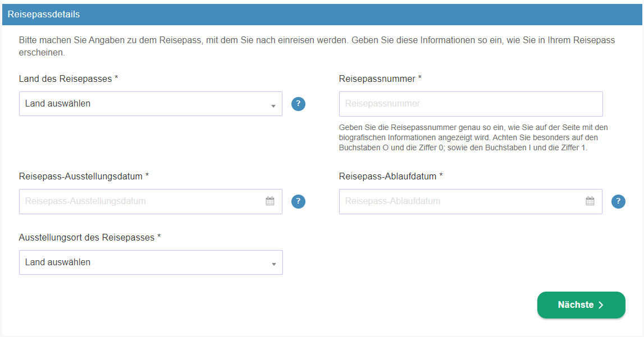Show help for Reisepass-Ablaufdatum field
The height and width of the screenshot is (337, 644).
618,201
